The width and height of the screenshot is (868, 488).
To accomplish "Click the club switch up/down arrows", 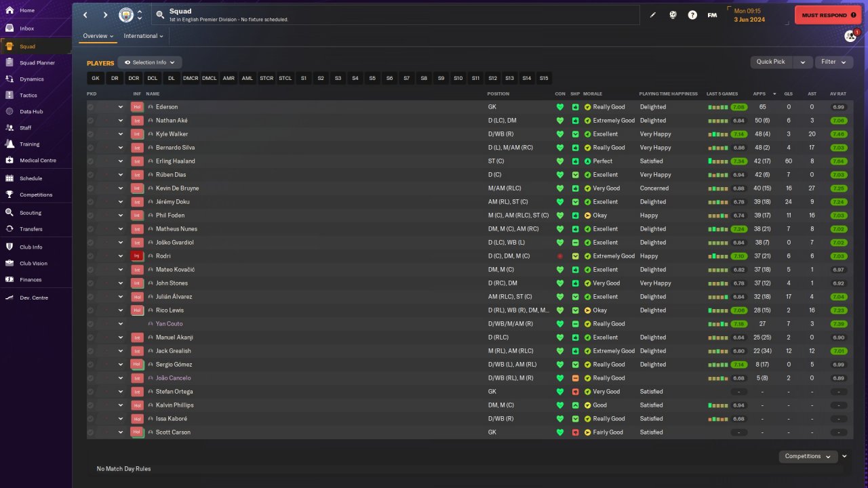I will click(x=140, y=15).
